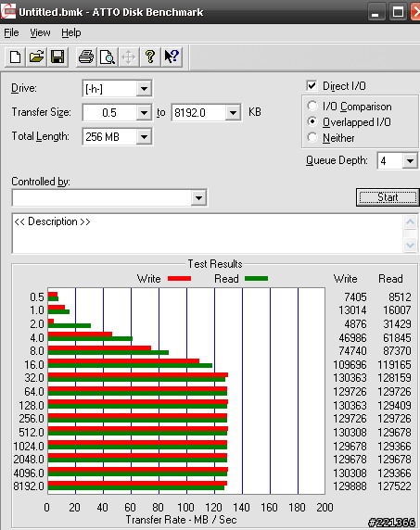Viewport: 420px width, 530px height.
Task: Click the 16.0 transfer size row label
Action: (34, 365)
